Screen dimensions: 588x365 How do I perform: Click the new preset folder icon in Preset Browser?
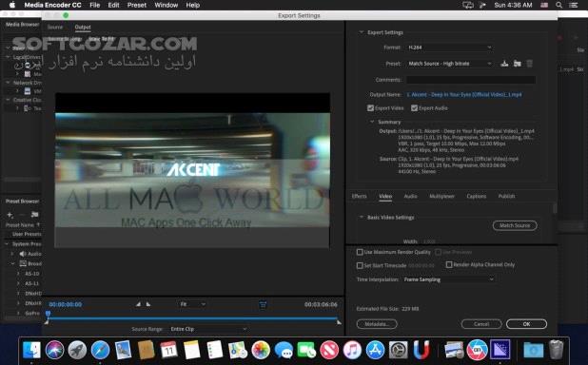pos(35,215)
